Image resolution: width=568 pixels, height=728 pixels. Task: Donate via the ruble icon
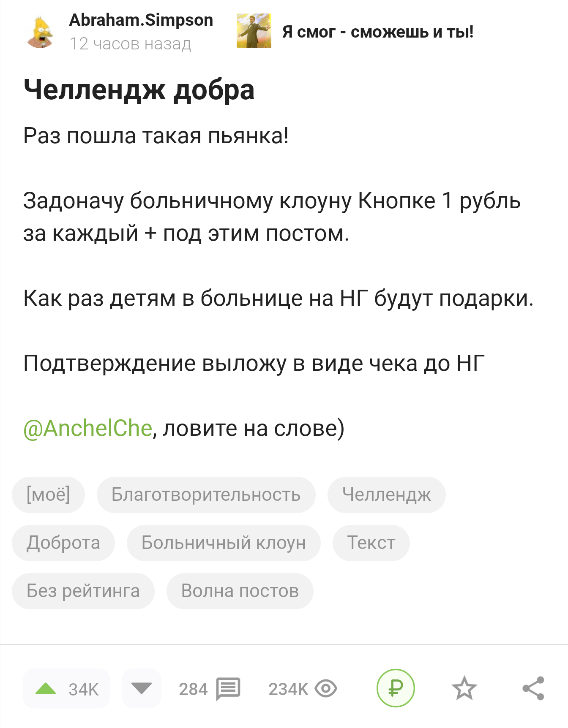point(396,688)
